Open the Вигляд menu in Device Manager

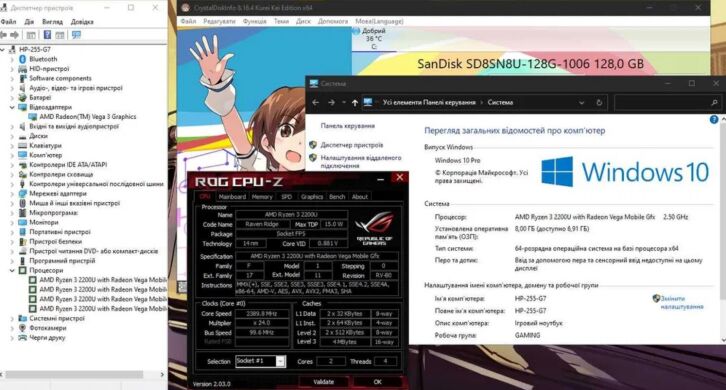coord(52,22)
